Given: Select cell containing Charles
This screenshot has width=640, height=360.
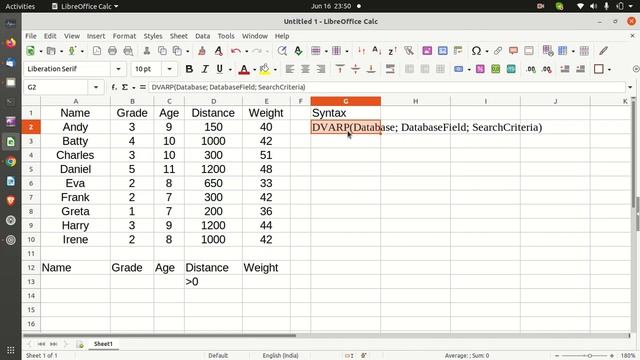Looking at the screenshot, I should point(76,155).
